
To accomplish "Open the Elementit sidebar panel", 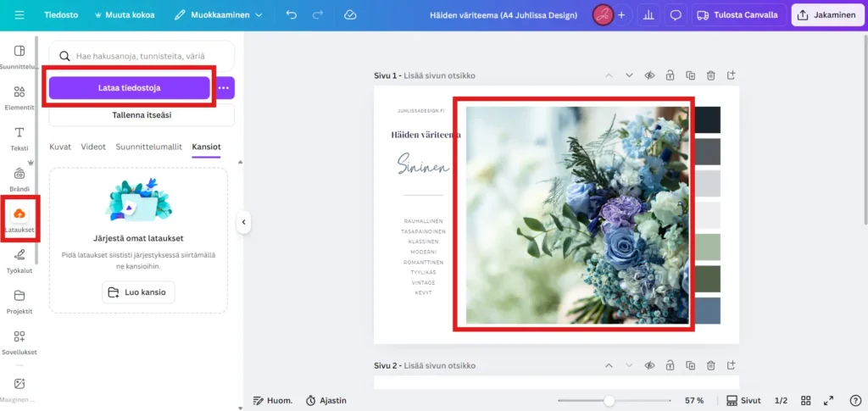I will 19,98.
